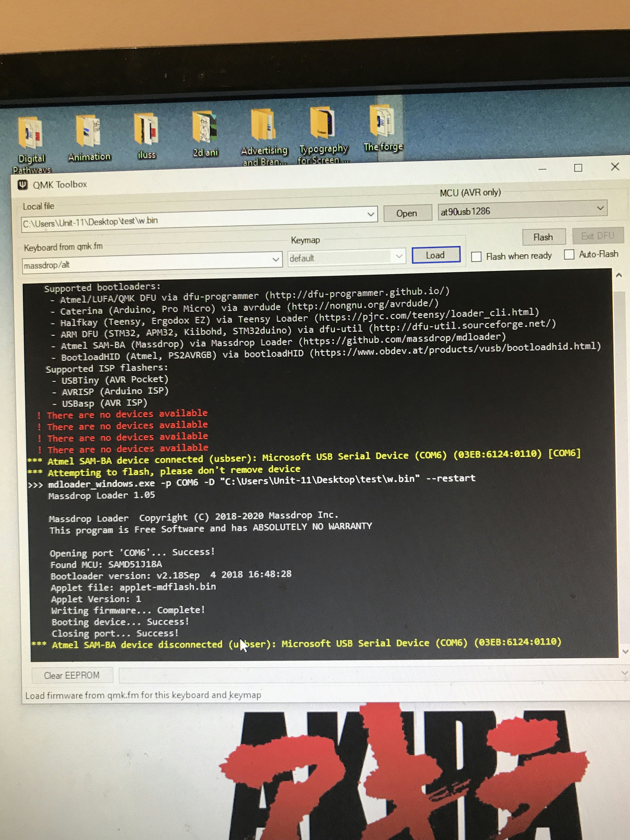Screen dimensions: 630x840
Task: Click the Clear EEPROM button
Action: pyautogui.click(x=72, y=675)
